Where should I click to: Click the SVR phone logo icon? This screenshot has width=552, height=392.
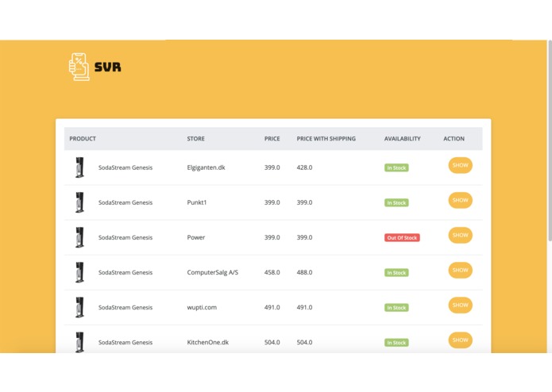(79, 67)
